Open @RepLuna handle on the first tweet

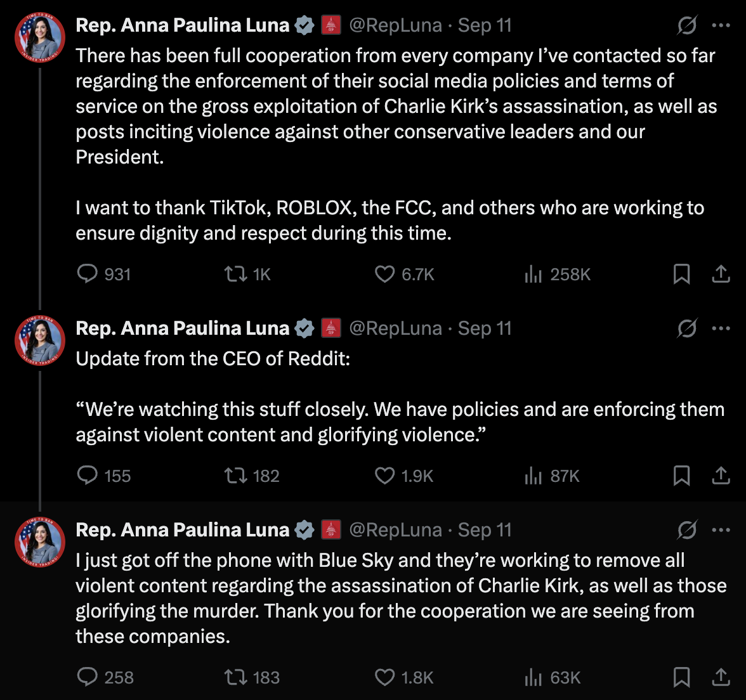(395, 25)
